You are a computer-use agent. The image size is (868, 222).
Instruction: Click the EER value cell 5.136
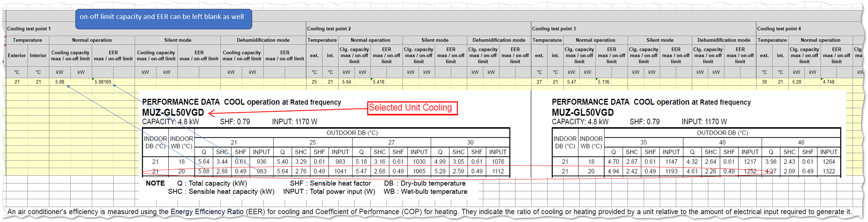tap(604, 82)
